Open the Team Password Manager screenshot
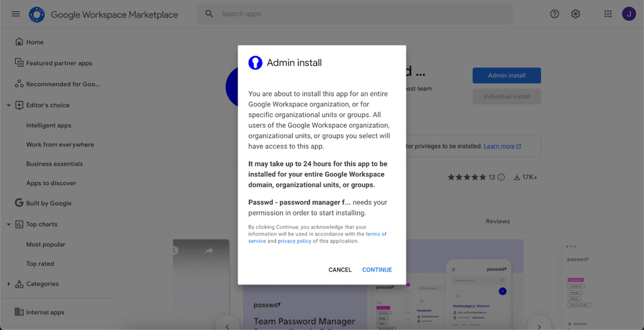644x330 pixels. [304, 307]
